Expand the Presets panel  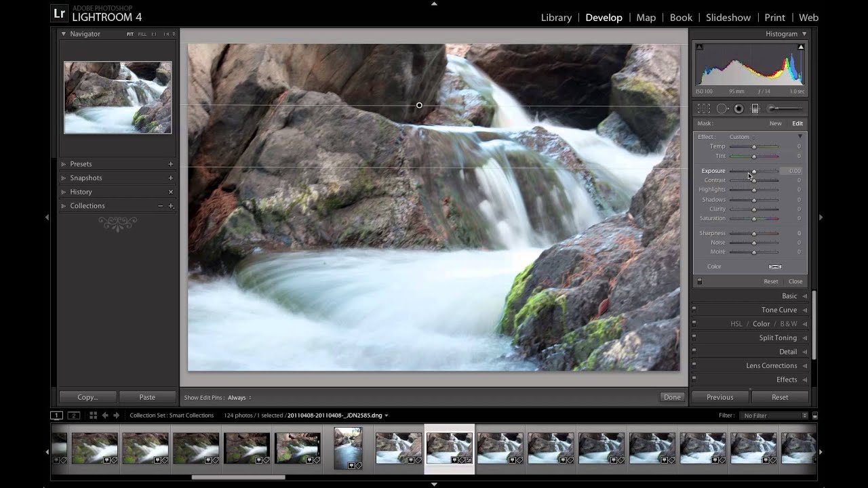click(64, 164)
